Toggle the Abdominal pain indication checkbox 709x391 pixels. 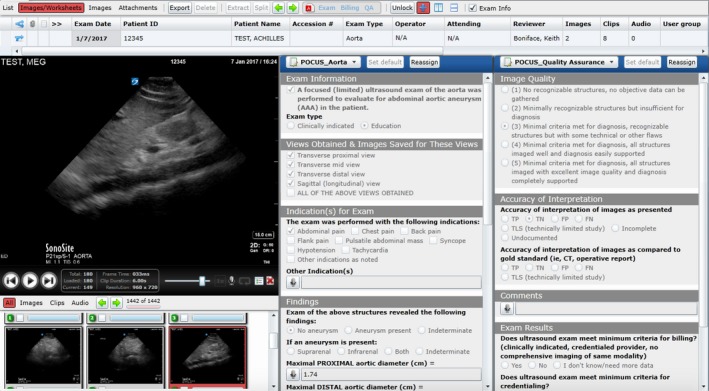tap(291, 231)
